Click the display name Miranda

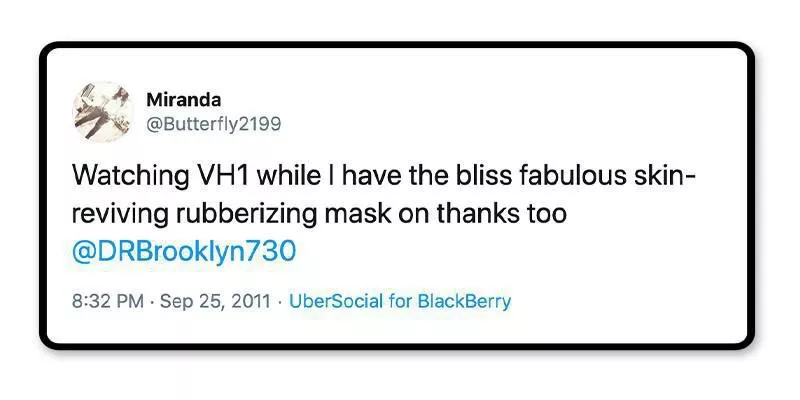point(184,100)
